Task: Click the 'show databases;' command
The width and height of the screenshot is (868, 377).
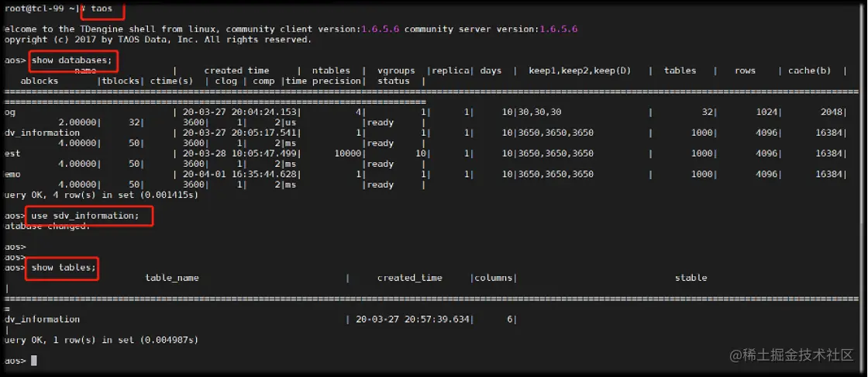Action: coord(73,61)
